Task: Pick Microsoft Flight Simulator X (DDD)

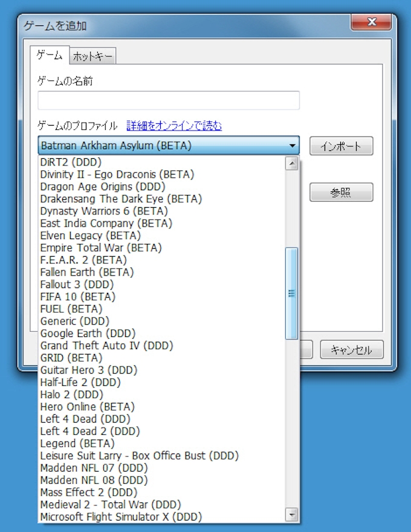Action: pyautogui.click(x=121, y=516)
